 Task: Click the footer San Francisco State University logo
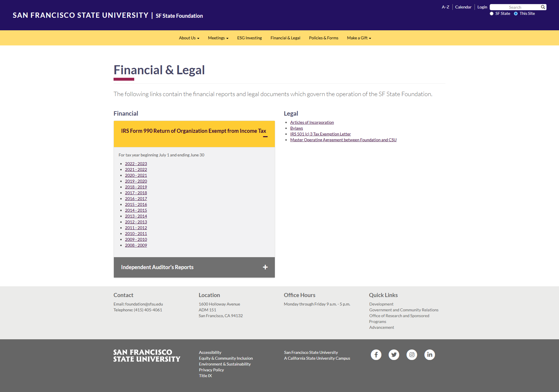(147, 356)
